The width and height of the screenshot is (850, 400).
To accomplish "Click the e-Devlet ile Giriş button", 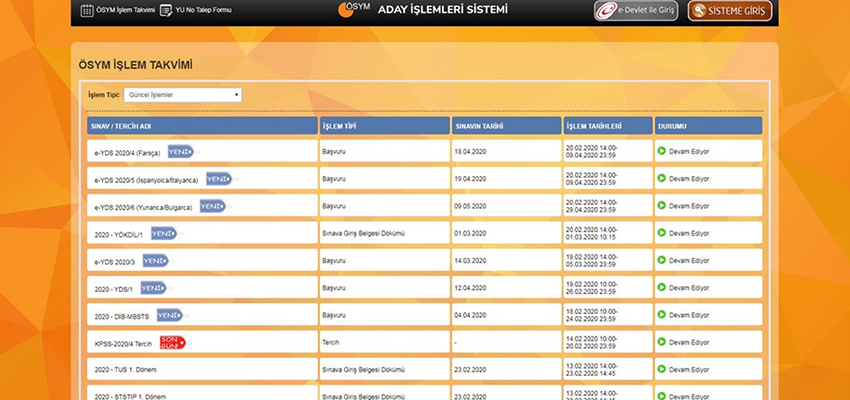I will point(636,10).
